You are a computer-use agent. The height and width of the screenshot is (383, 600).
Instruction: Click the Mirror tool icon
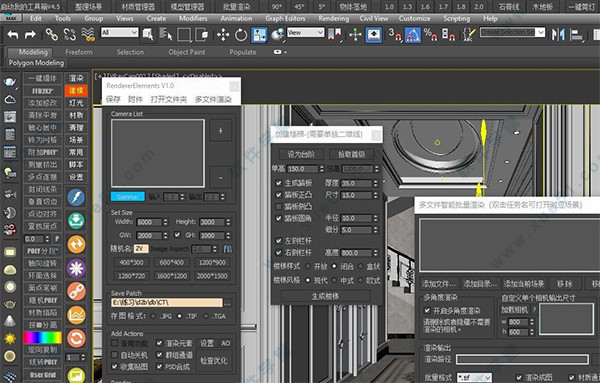[558, 35]
